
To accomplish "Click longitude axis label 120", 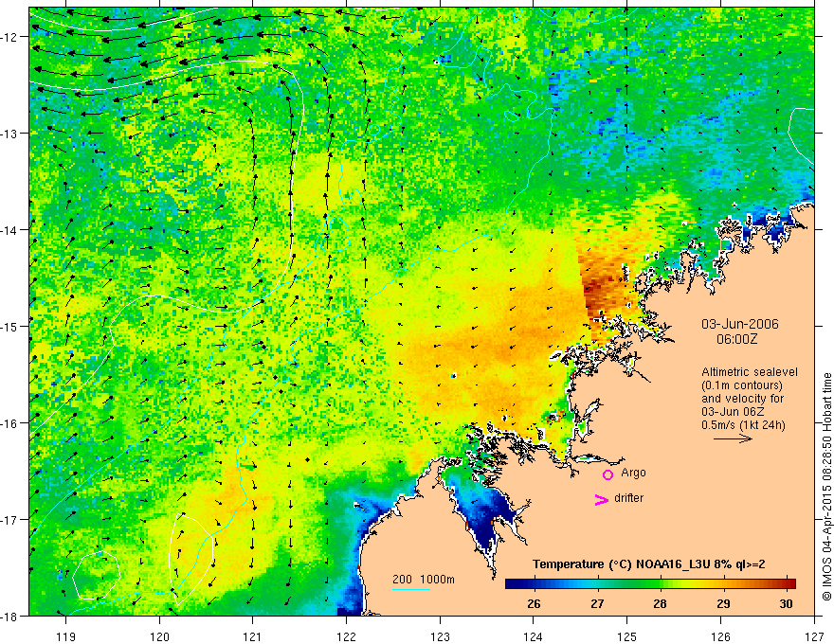I will [x=159, y=636].
